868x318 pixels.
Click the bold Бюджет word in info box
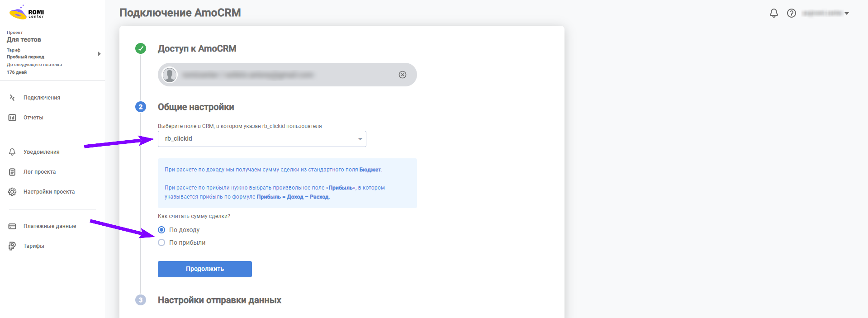coord(370,170)
